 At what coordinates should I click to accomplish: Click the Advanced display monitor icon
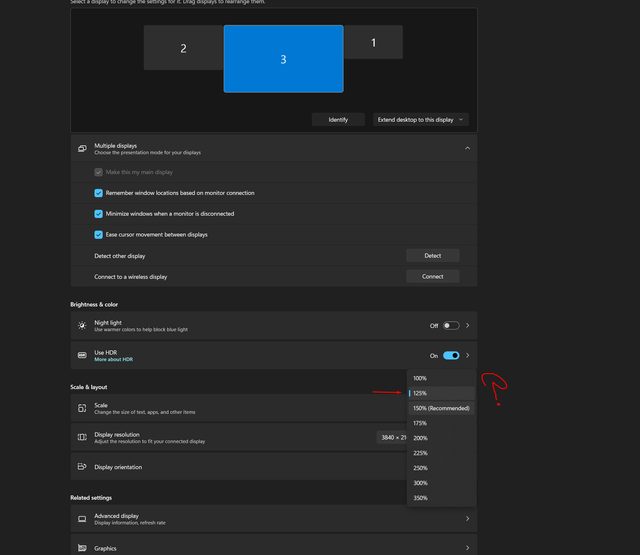82,518
